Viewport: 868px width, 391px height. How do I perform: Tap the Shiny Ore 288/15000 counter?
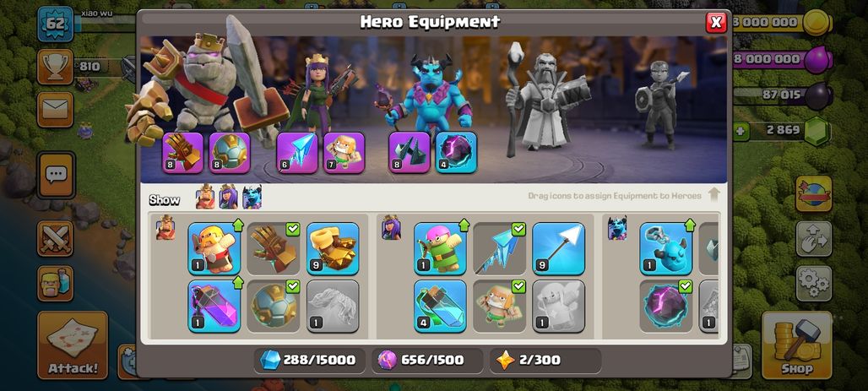310,360
